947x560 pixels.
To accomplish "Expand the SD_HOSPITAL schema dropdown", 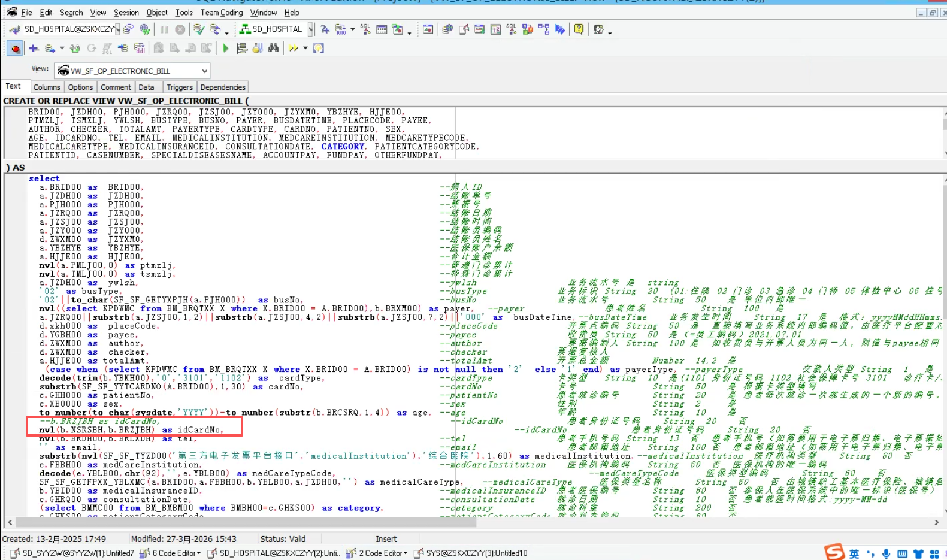I will pyautogui.click(x=310, y=29).
